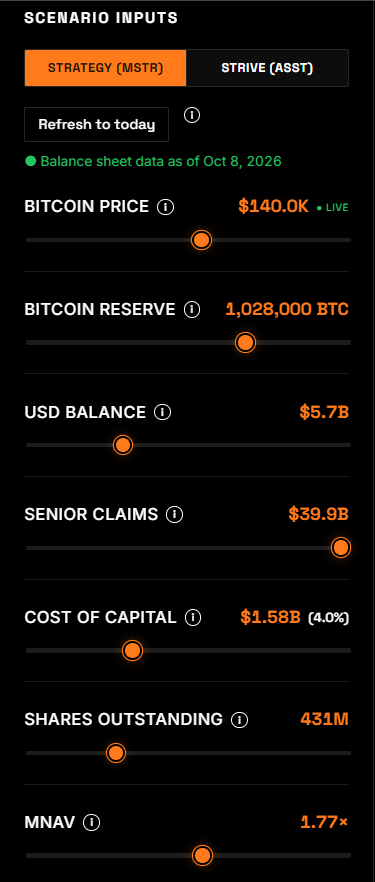Click the Bitcoin Reserve slider handle
The image size is (375, 882).
(x=245, y=343)
